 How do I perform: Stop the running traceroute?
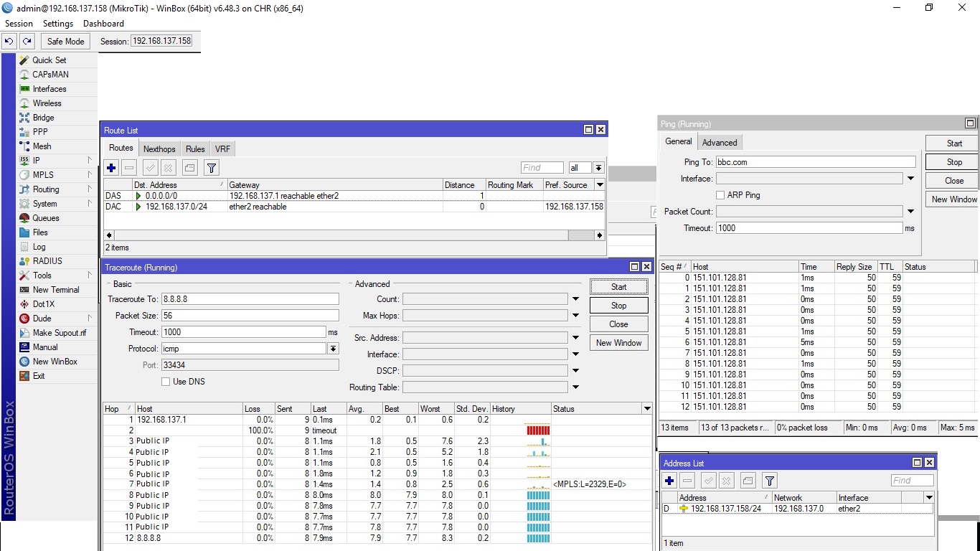click(x=618, y=306)
